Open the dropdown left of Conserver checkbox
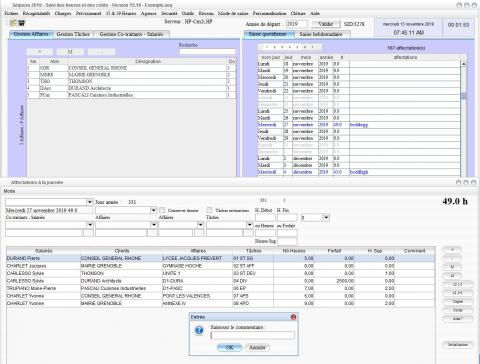 [153, 210]
